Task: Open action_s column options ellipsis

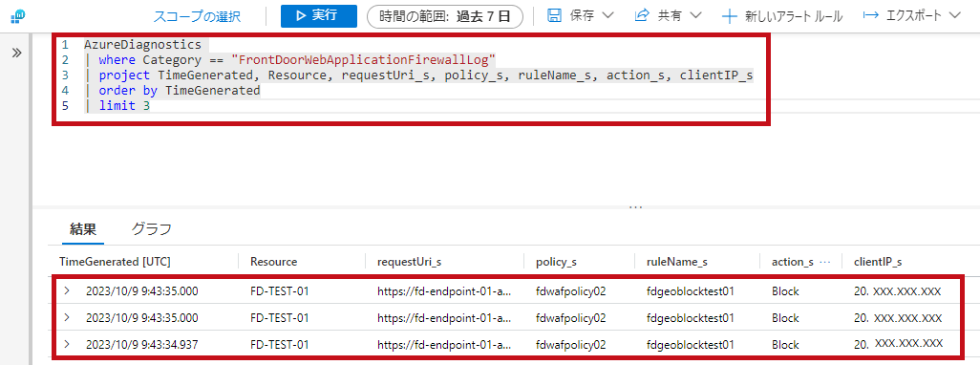Action: (825, 262)
